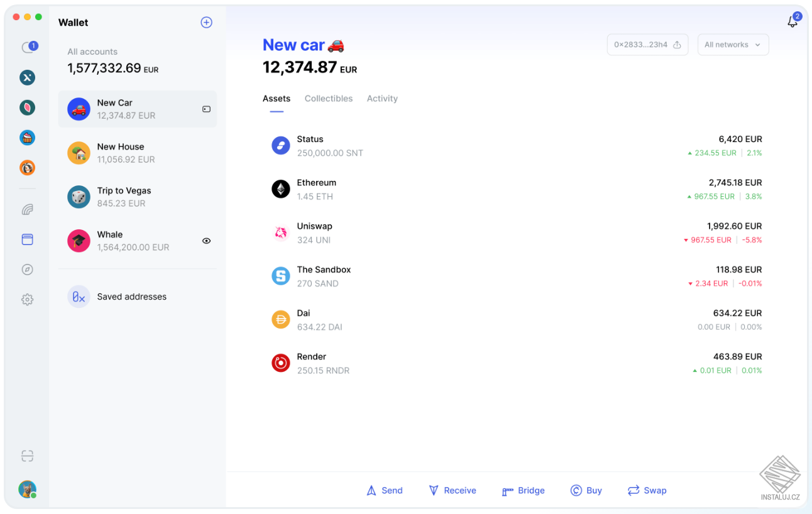This screenshot has height=514, width=812.
Task: Open the browser compass icon
Action: click(27, 270)
